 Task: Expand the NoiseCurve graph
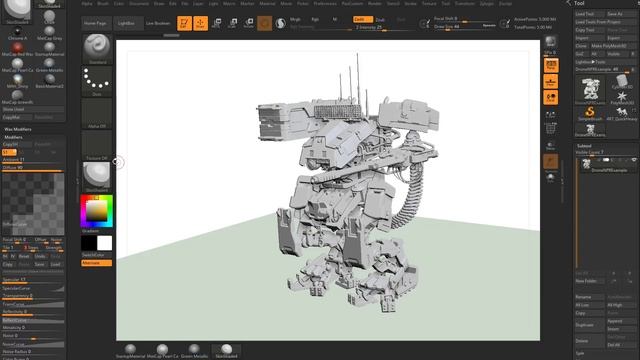click(x=33, y=344)
